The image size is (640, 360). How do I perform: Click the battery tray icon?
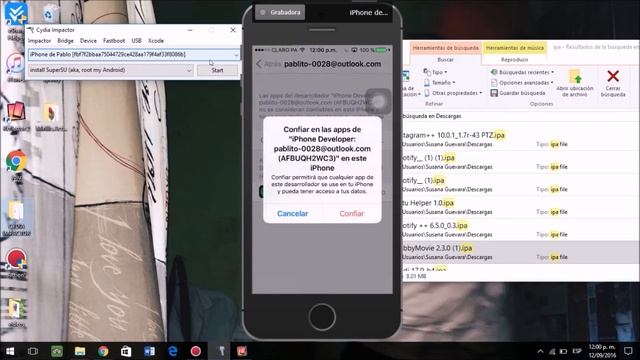click(x=564, y=351)
